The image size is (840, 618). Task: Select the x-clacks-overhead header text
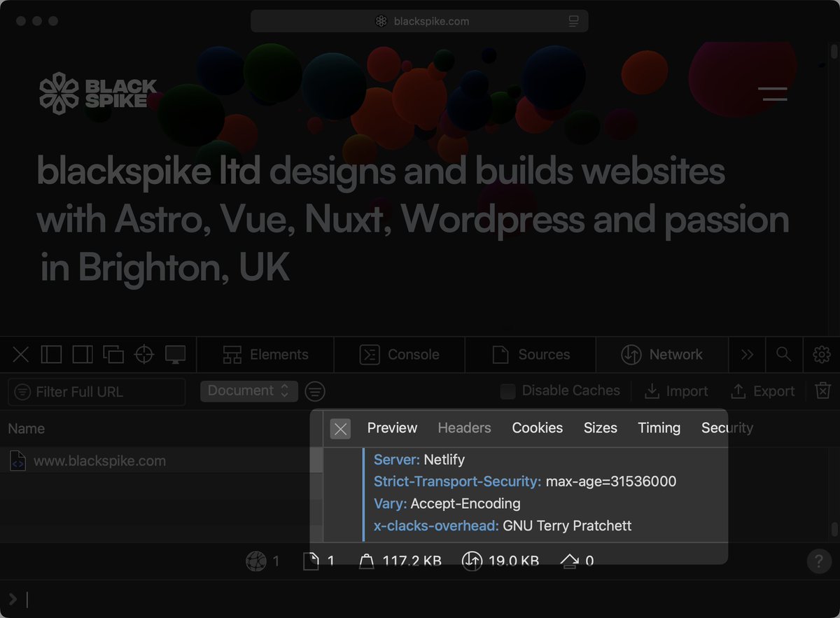tap(503, 526)
